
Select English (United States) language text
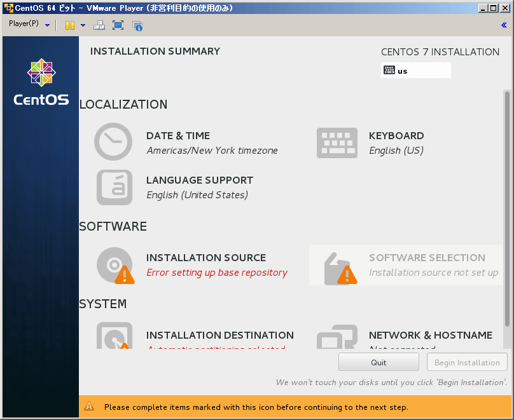197,195
